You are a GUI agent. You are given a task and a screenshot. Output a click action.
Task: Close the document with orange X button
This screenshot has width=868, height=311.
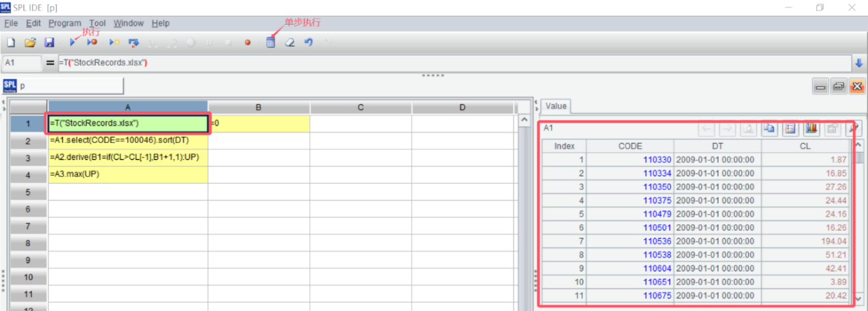(856, 86)
